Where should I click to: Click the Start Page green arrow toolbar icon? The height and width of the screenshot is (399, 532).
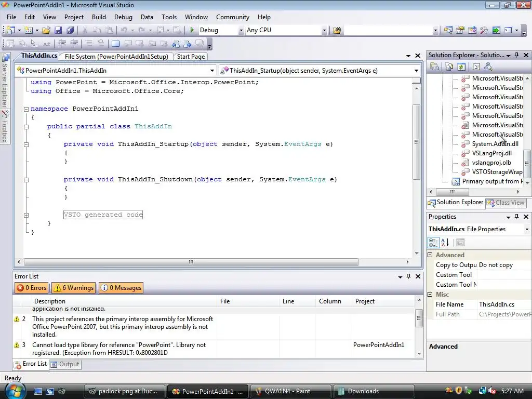(496, 30)
